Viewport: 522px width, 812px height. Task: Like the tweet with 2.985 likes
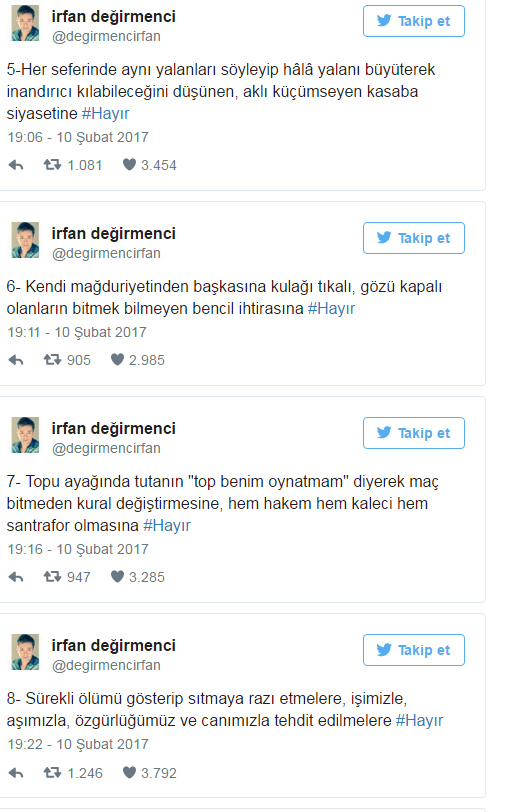tap(117, 359)
